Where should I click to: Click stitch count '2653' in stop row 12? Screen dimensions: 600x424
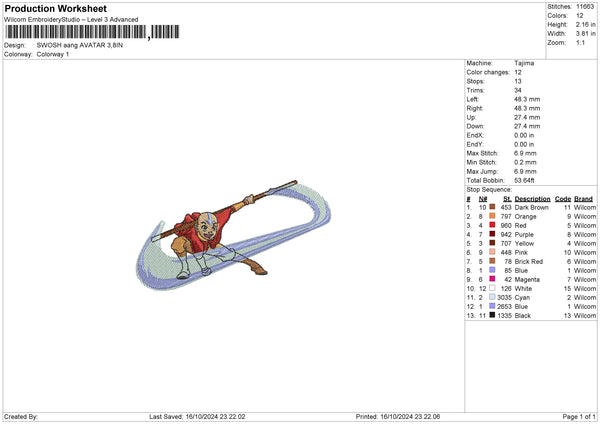(x=504, y=307)
